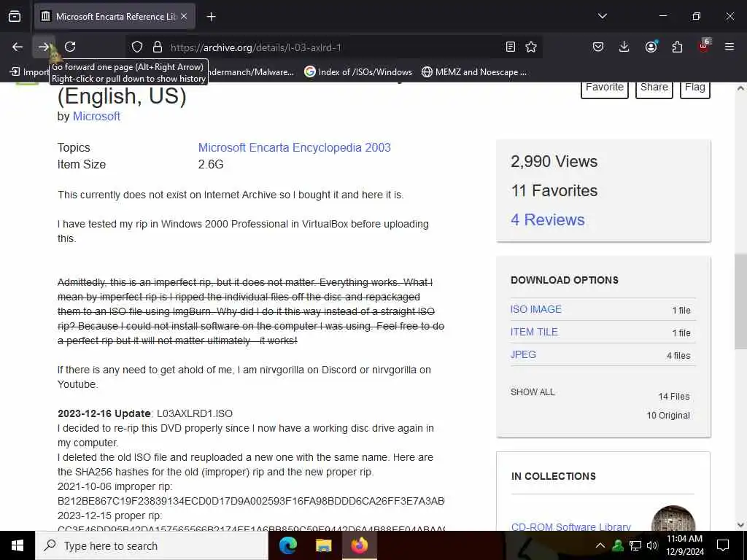
Task: Bookmark this page with the star
Action: [x=531, y=47]
